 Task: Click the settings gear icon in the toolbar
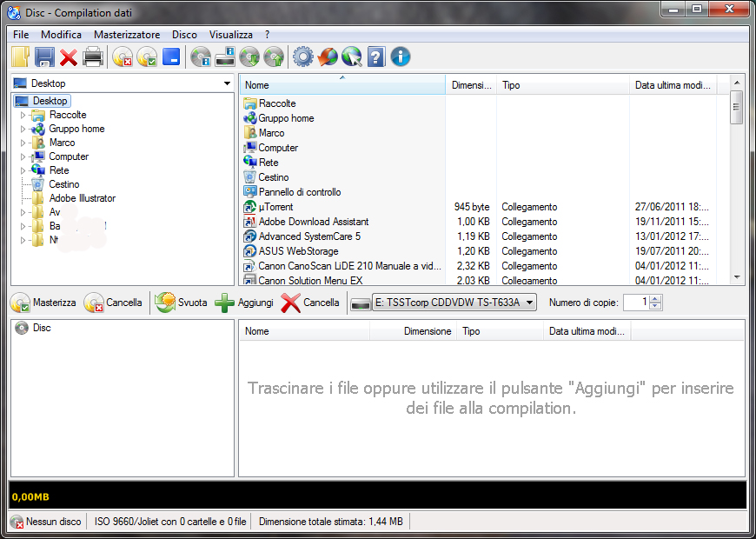[x=302, y=57]
